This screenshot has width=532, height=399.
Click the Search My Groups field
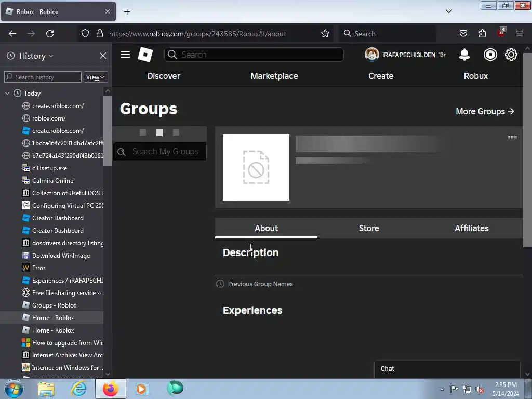tap(159, 151)
